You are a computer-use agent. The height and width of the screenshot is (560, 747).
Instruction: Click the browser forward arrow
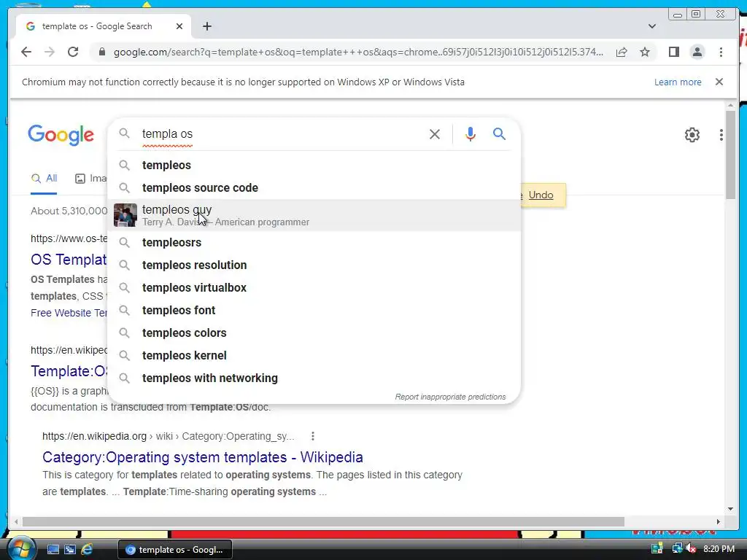point(50,52)
